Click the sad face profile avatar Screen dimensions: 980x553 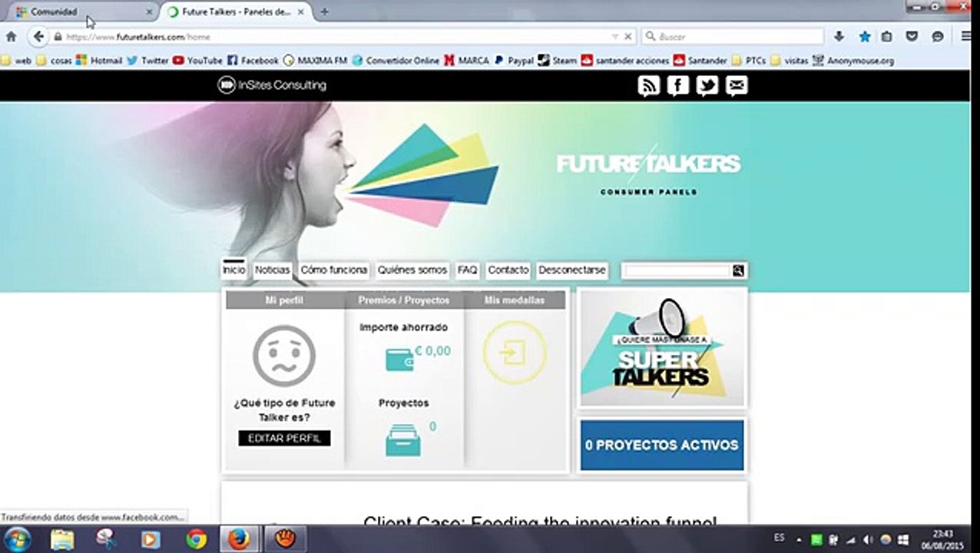click(x=284, y=356)
